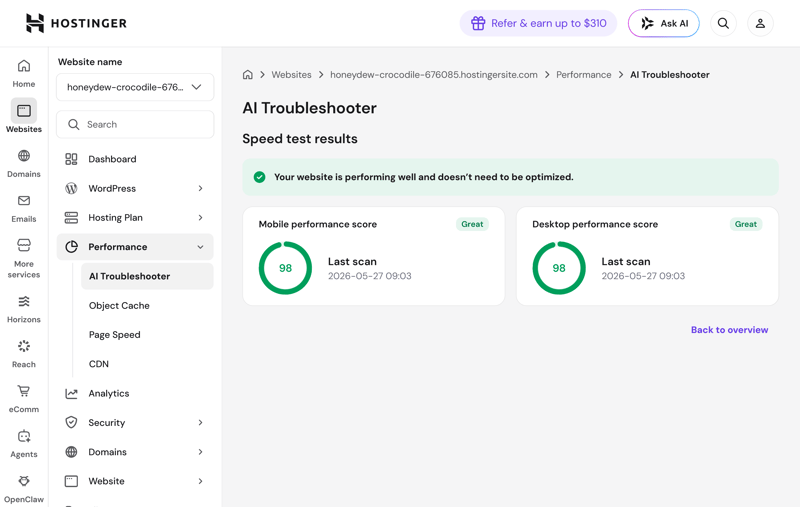The width and height of the screenshot is (800, 507).
Task: Click the Hostinger logo
Action: coord(76,23)
